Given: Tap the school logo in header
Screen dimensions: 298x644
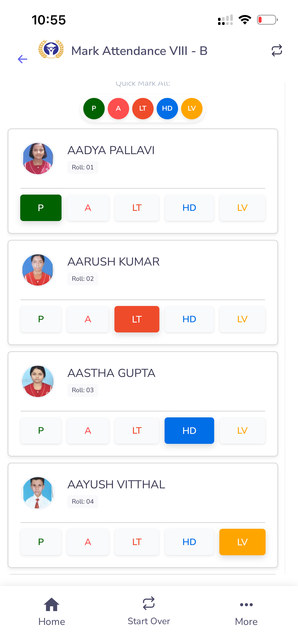Looking at the screenshot, I should (x=51, y=49).
